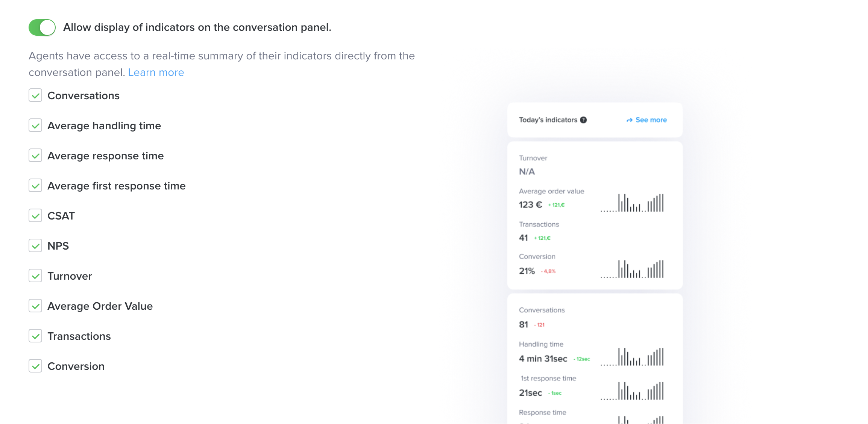Click the Handling time bar chart
This screenshot has width=868, height=424.
(632, 357)
